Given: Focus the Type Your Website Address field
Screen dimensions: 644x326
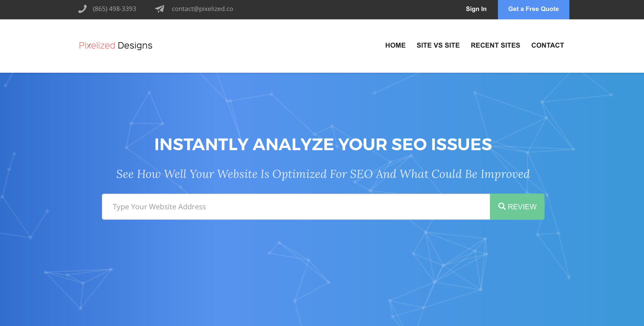Looking at the screenshot, I should click(x=296, y=207).
